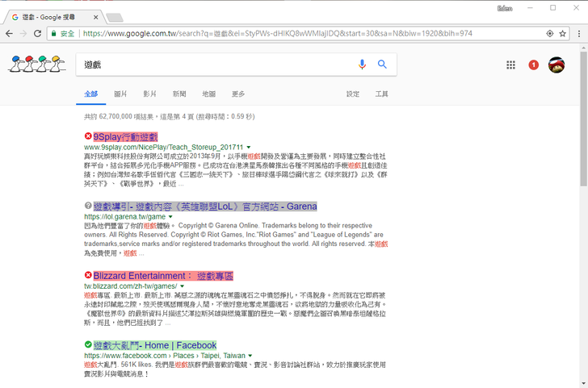Click red unsafe rating icon beside 9Splay
This screenshot has width=588, height=388.
tap(88, 137)
